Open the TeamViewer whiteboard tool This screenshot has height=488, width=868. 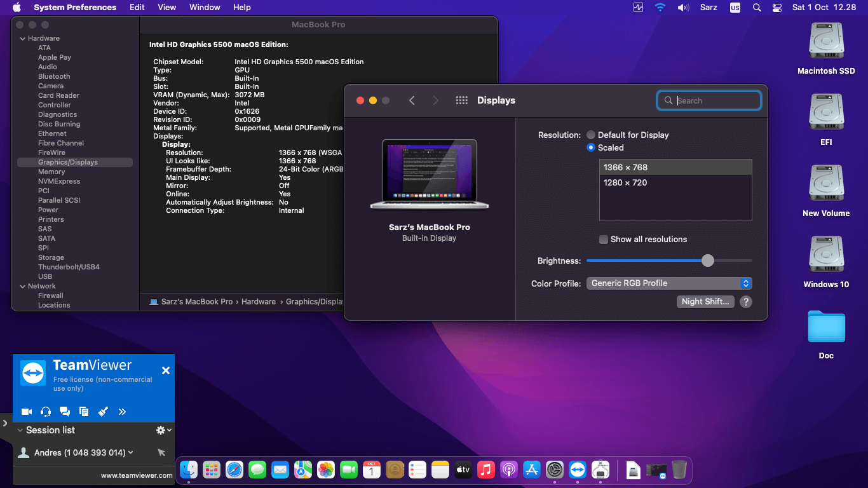pos(103,411)
